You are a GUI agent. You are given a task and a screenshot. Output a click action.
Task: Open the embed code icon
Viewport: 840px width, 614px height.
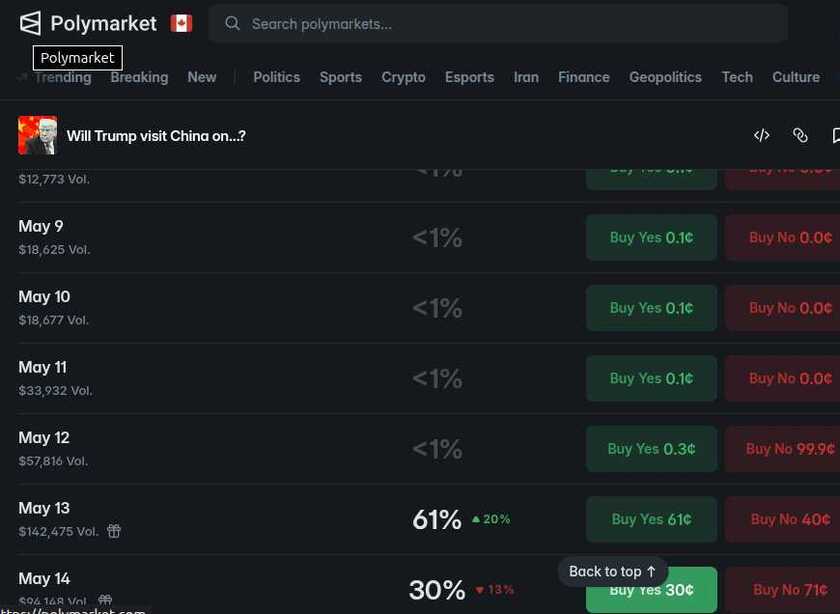pyautogui.click(x=761, y=136)
